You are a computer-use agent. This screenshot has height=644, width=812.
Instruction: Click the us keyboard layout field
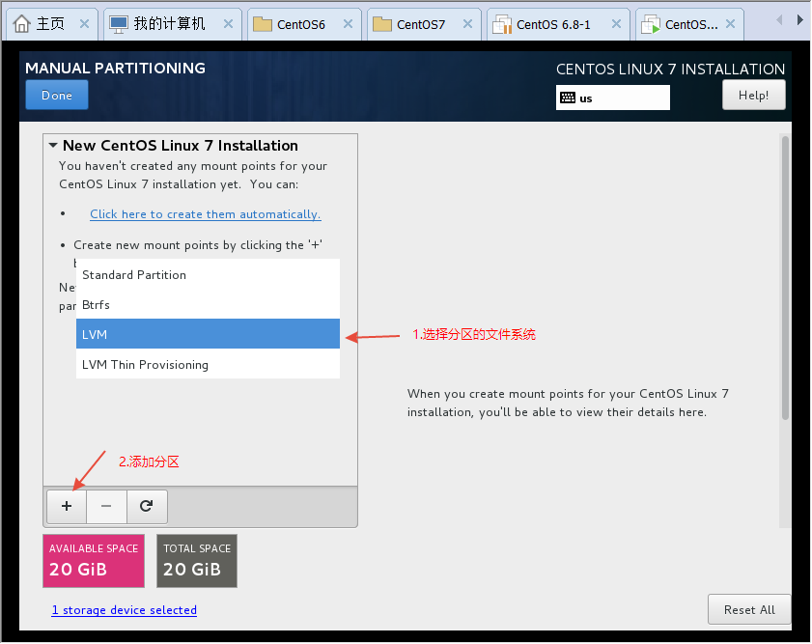pyautogui.click(x=613, y=98)
